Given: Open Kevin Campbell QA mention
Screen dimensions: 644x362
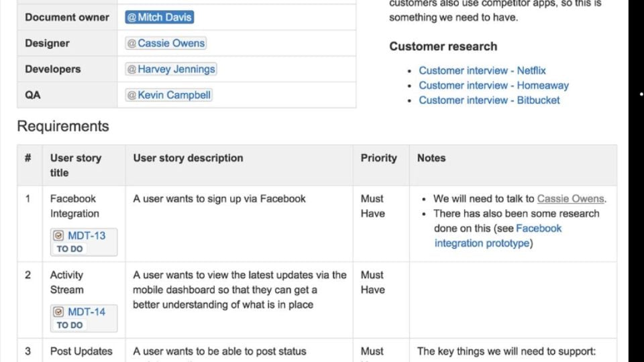Looking at the screenshot, I should [169, 95].
